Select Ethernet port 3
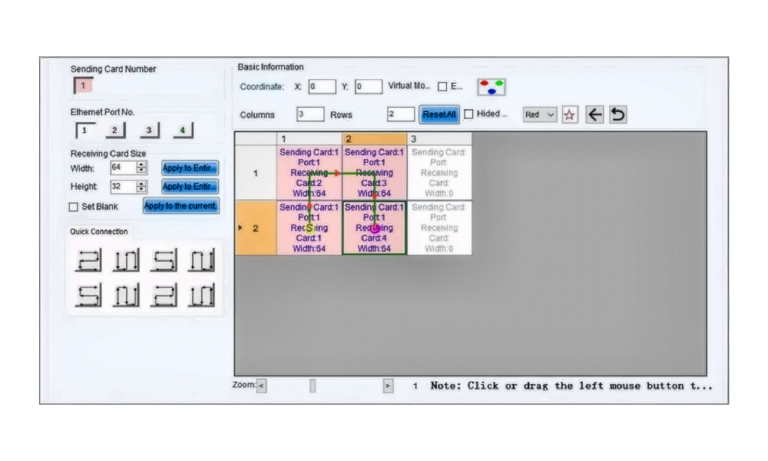The height and width of the screenshot is (461, 768). tap(149, 130)
